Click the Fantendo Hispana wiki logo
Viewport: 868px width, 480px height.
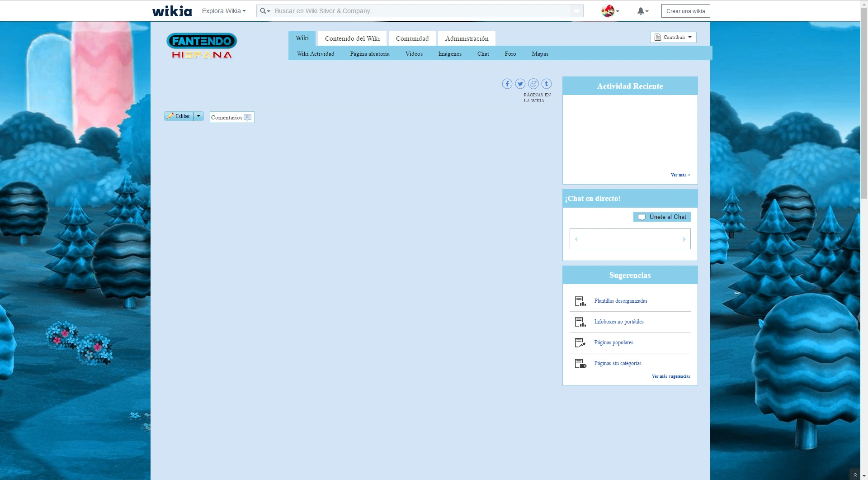click(x=202, y=46)
